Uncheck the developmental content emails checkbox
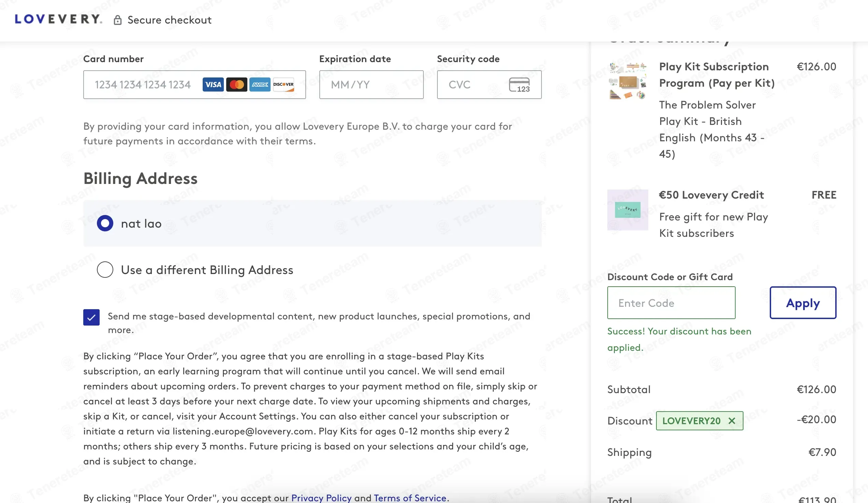 (91, 317)
